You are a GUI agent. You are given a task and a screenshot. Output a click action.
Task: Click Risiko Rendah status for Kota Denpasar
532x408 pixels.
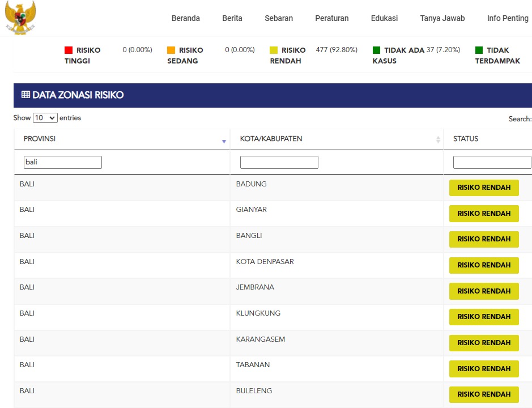(x=484, y=265)
